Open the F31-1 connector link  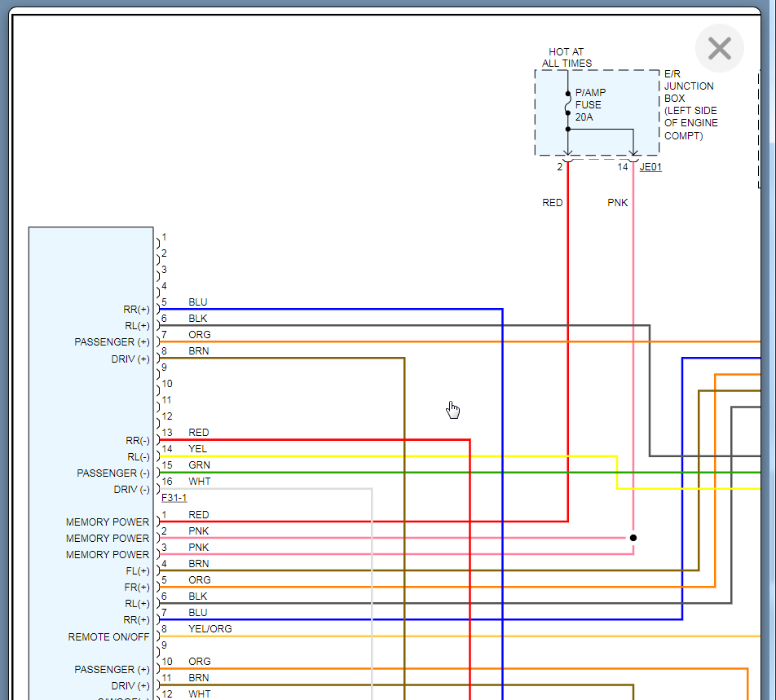coord(174,498)
